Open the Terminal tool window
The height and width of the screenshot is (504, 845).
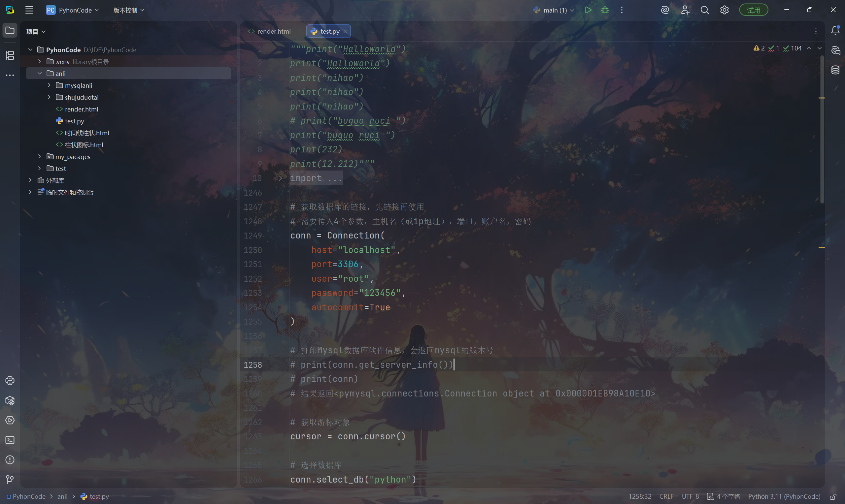(10, 440)
